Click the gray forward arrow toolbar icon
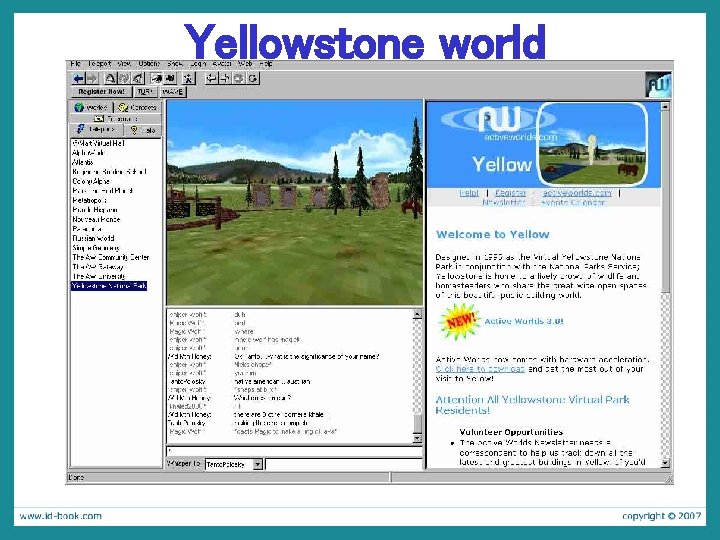Image resolution: width=720 pixels, height=540 pixels. [x=92, y=79]
